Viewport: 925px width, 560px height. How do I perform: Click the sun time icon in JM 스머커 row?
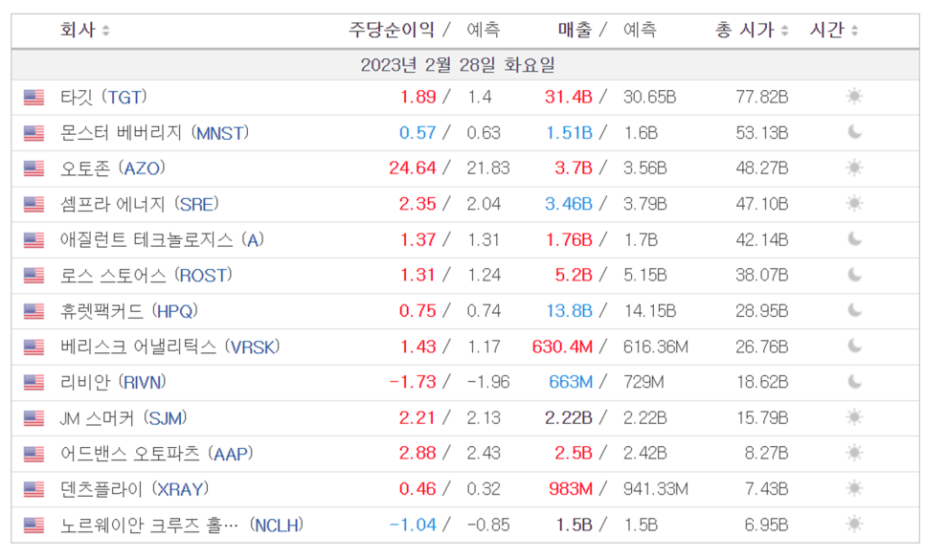tap(854, 417)
